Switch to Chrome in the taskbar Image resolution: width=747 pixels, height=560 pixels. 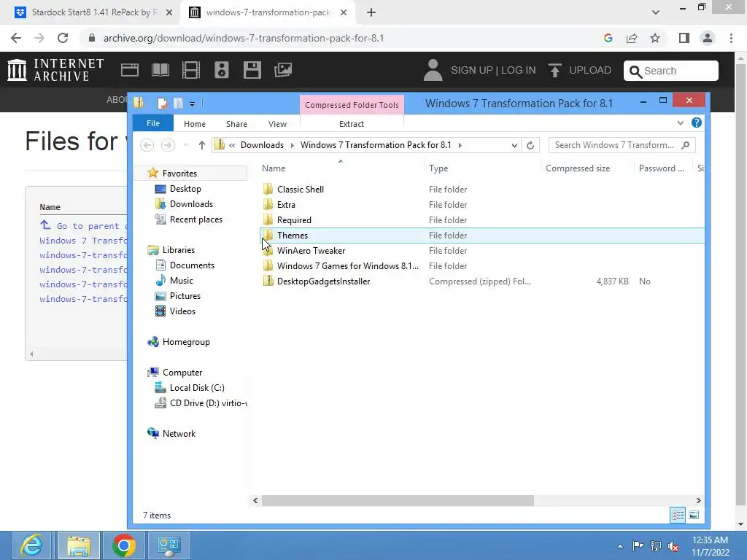coord(124,545)
